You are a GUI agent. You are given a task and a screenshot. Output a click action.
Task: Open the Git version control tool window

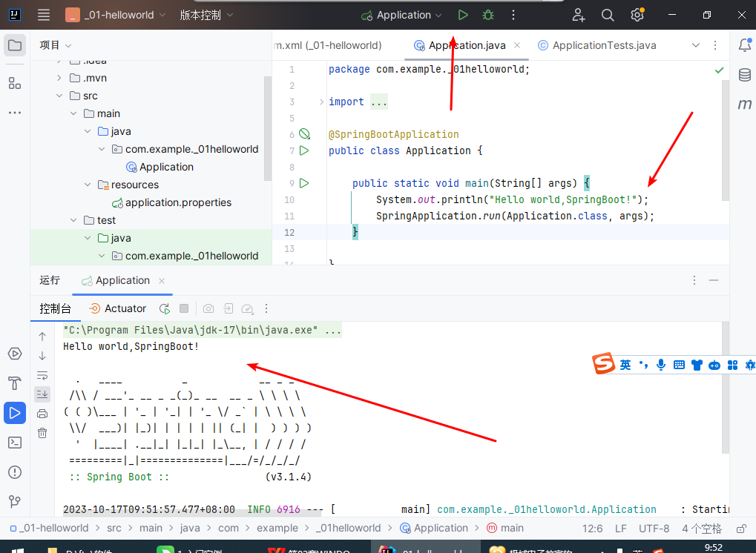coord(15,501)
